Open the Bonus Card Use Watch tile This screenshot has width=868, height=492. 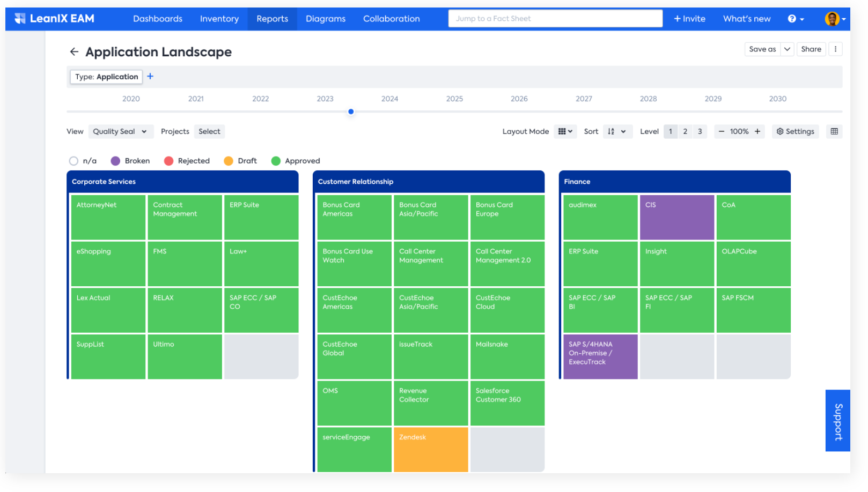354,264
